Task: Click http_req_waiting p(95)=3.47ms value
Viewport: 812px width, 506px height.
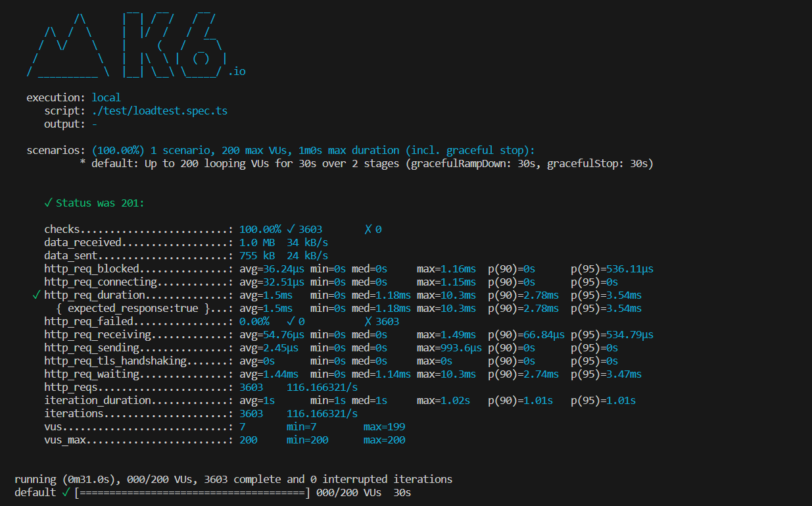Action: [x=606, y=374]
